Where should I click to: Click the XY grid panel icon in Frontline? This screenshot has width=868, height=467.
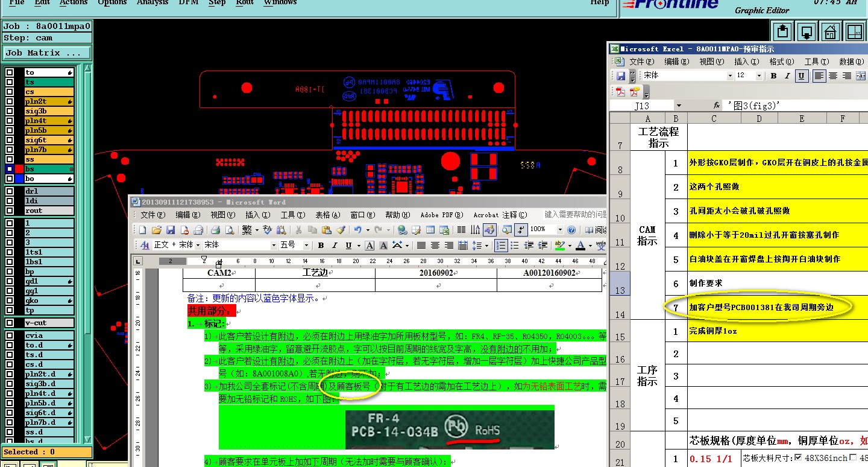pos(855,31)
